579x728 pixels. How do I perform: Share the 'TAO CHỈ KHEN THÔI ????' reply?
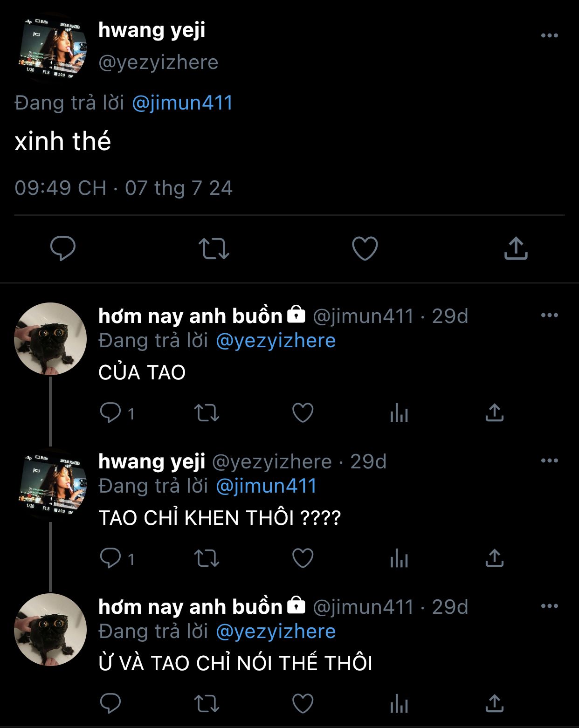point(494,558)
